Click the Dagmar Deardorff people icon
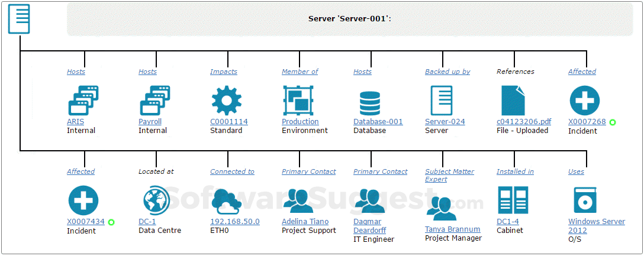Image resolution: width=644 pixels, height=256 pixels. [x=370, y=199]
